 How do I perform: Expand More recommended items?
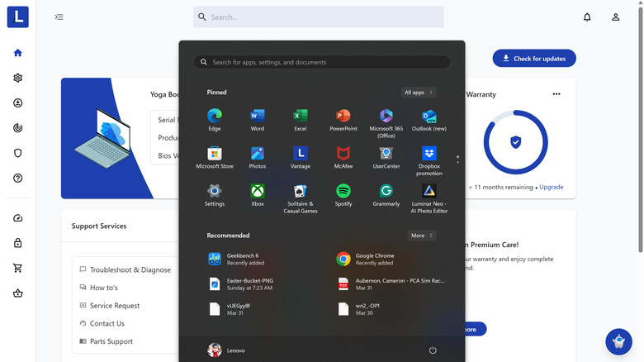point(422,236)
